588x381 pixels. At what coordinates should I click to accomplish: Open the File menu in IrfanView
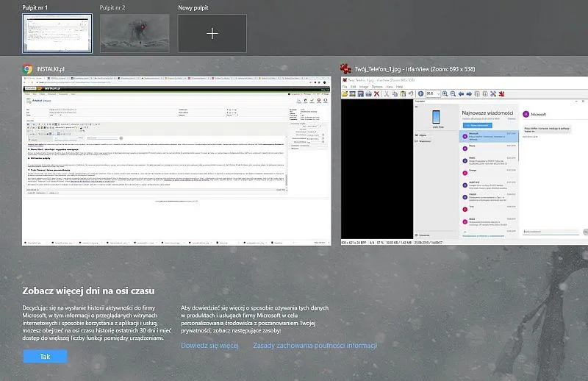[x=345, y=85]
